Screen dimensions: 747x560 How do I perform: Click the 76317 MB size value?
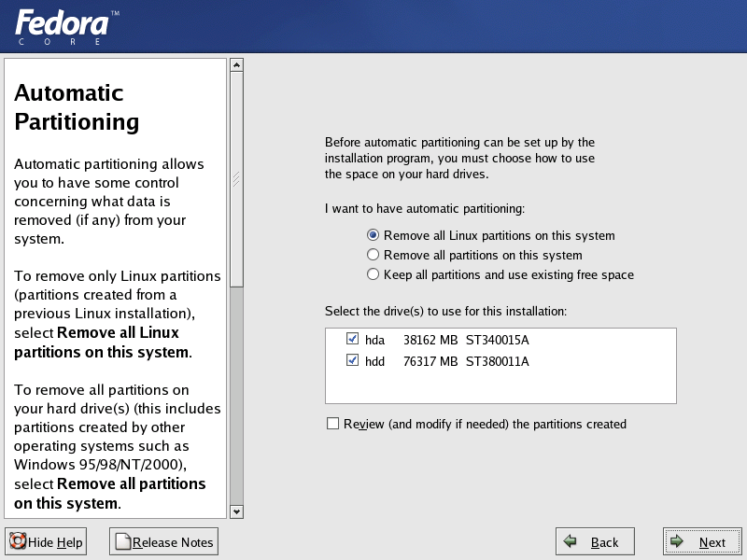pyautogui.click(x=430, y=361)
